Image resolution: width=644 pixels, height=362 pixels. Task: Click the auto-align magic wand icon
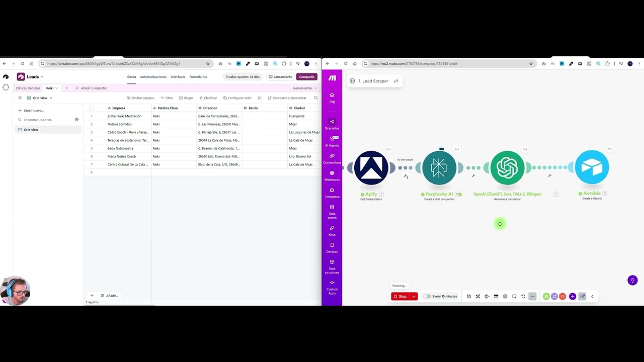click(x=478, y=296)
